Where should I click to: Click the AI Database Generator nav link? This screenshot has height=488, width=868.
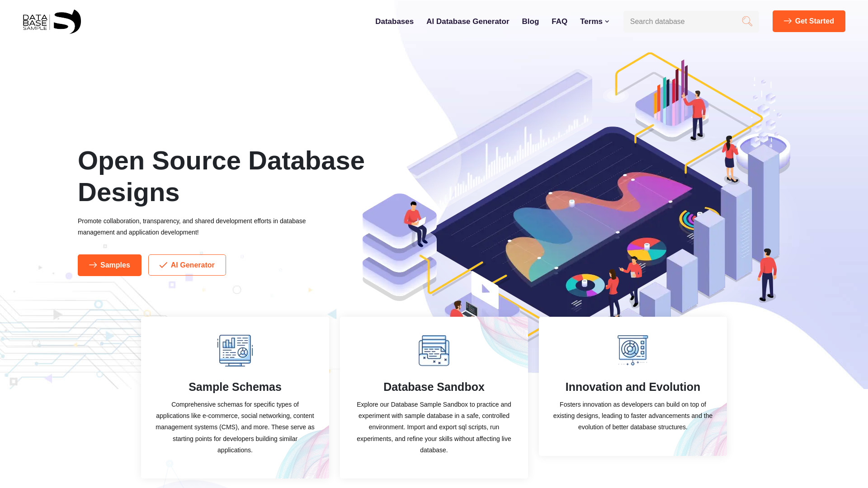[x=467, y=21]
